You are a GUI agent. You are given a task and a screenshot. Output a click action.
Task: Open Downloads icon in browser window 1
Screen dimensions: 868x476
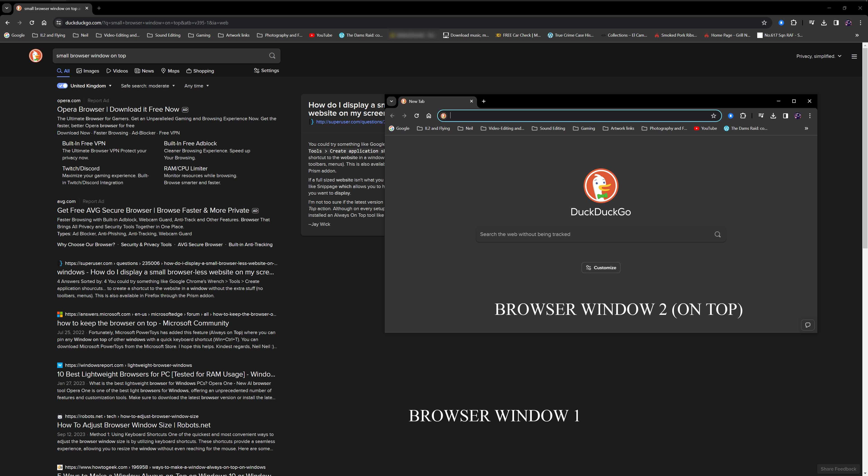point(824,23)
